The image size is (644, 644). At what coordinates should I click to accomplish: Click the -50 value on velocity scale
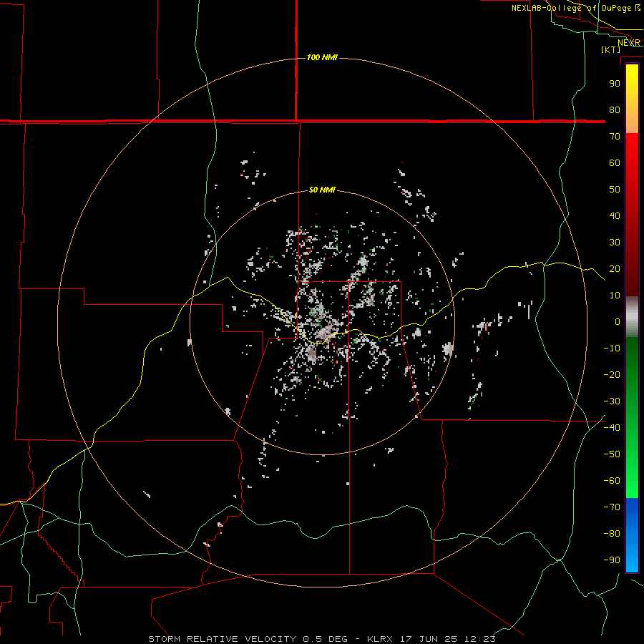[612, 454]
